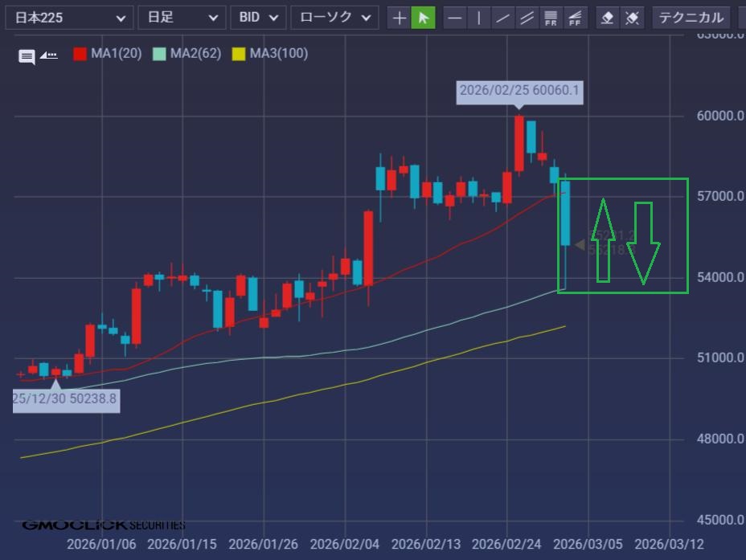Toggle the chart info speech bubble icon
The image size is (746, 560).
[27, 55]
